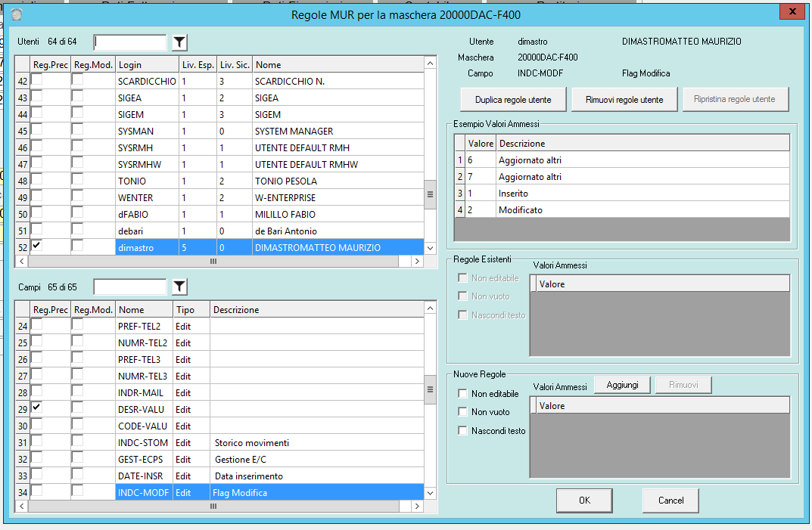Click the filter funnel icon beside Utenti search
The height and width of the screenshot is (530, 812).
(x=179, y=42)
